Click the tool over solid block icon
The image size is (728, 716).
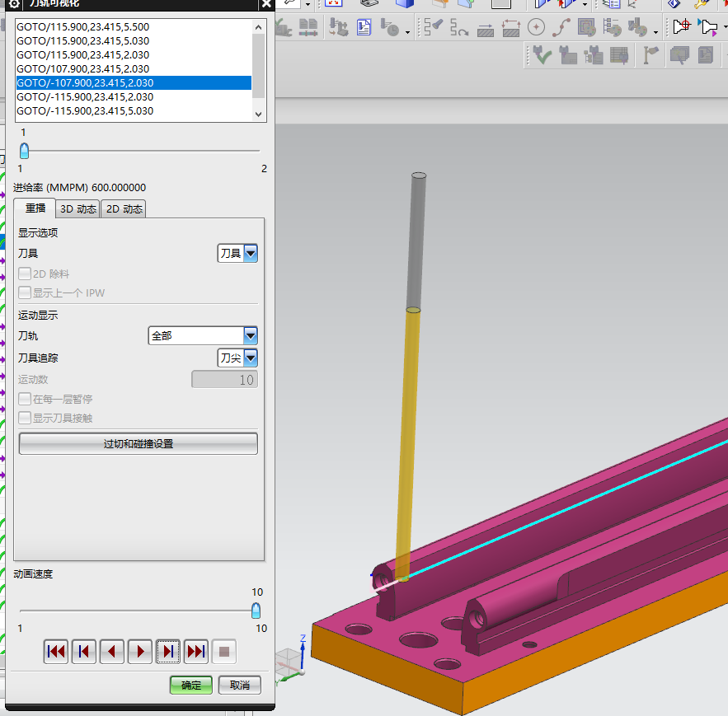click(568, 55)
